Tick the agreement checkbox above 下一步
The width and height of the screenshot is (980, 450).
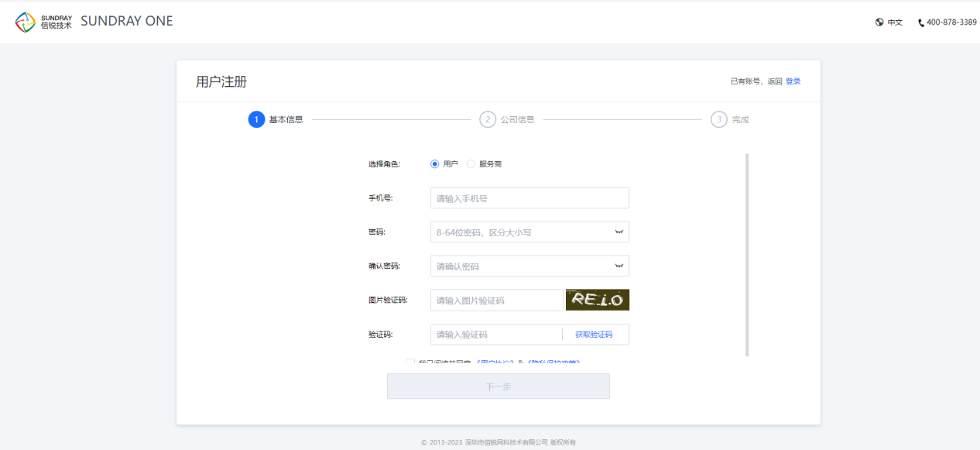tap(410, 362)
